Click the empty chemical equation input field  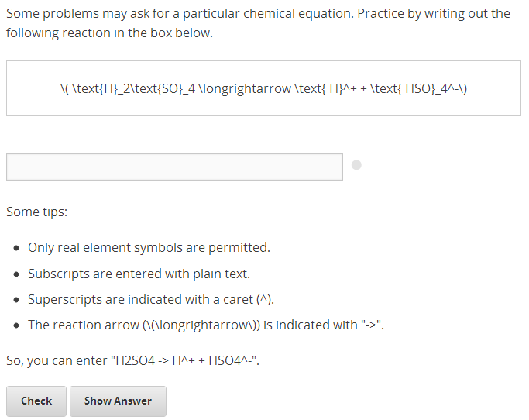174,167
